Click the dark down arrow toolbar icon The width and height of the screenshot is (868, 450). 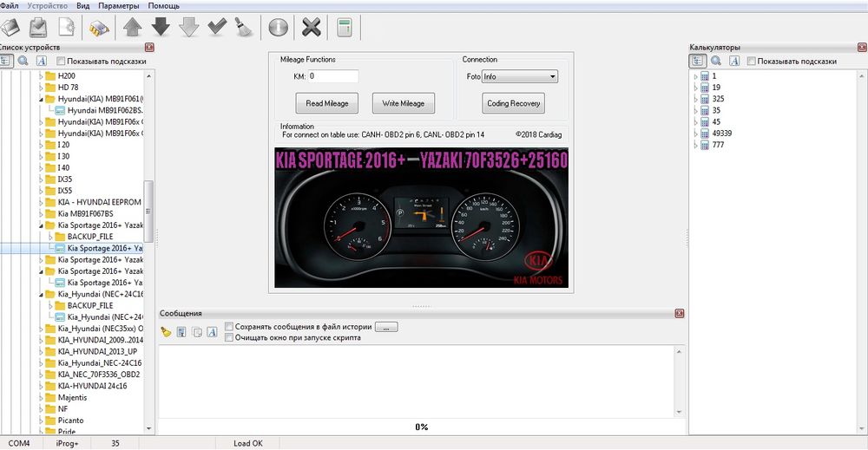[x=161, y=27]
